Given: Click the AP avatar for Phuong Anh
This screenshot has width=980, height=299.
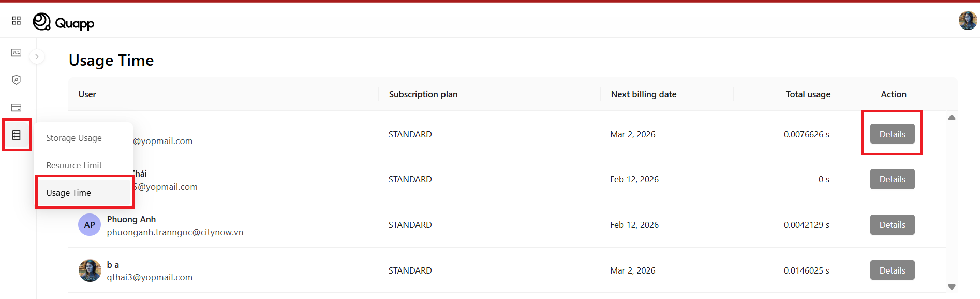Looking at the screenshot, I should 90,225.
